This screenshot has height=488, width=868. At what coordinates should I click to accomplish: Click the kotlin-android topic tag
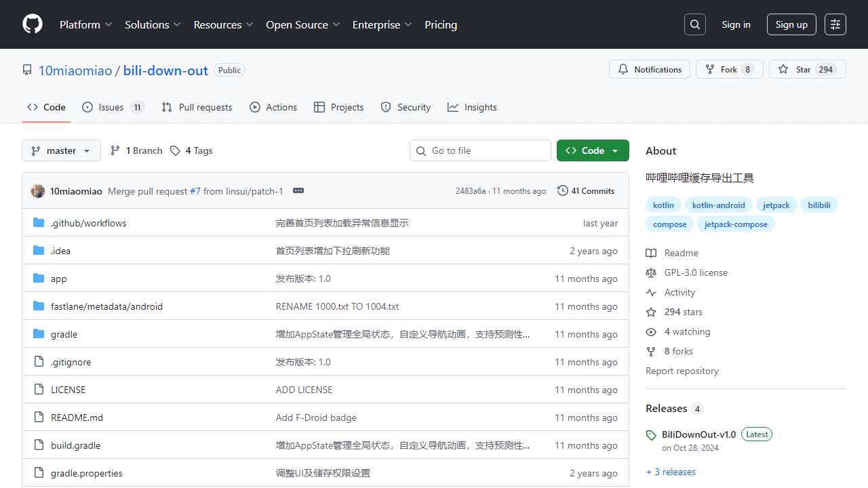click(x=718, y=205)
